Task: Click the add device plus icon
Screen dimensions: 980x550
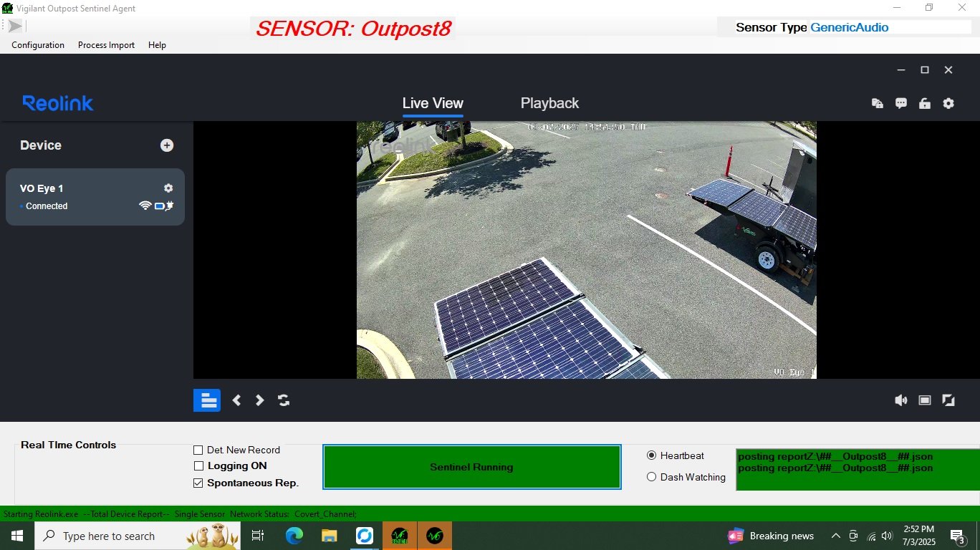Action: [x=167, y=145]
